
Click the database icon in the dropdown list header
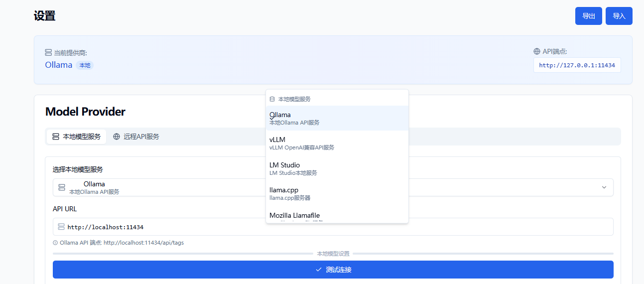(x=272, y=99)
